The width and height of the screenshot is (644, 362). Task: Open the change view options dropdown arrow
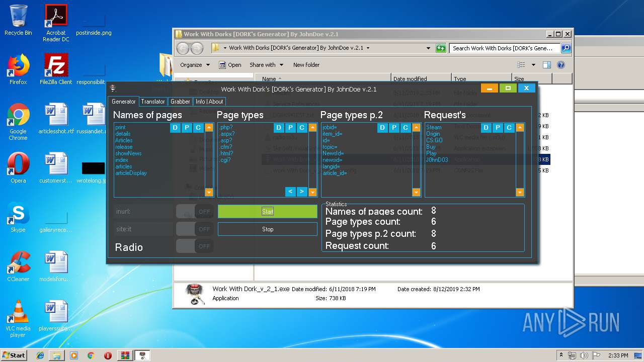pos(533,65)
